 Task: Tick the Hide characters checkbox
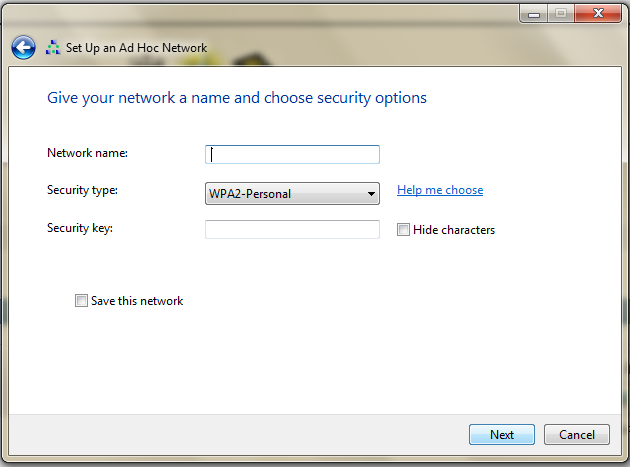(x=403, y=230)
